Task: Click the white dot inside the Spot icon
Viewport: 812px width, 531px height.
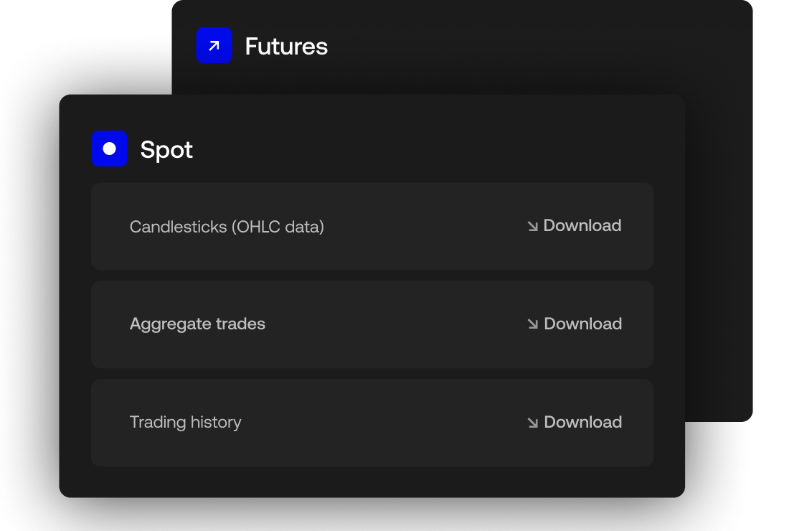Action: point(109,148)
